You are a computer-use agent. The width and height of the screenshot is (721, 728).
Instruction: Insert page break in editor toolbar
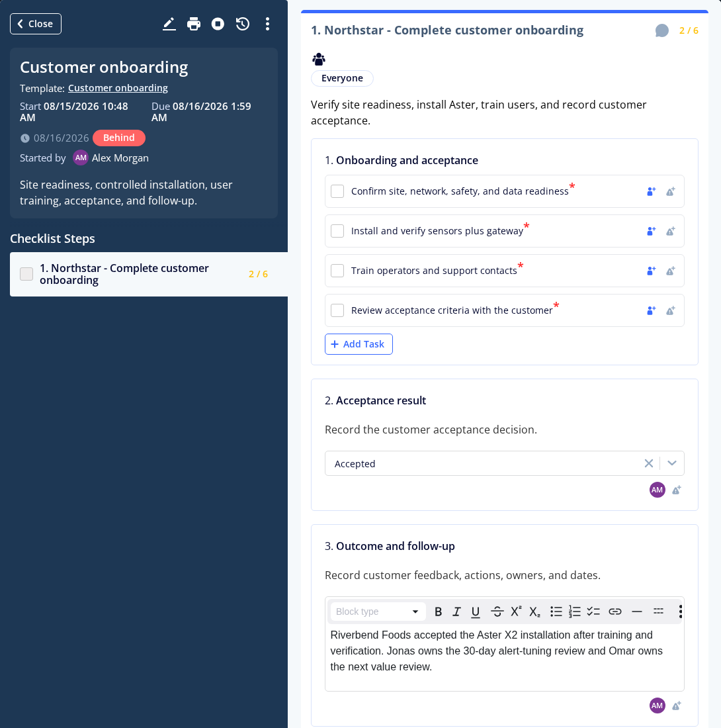[658, 612]
